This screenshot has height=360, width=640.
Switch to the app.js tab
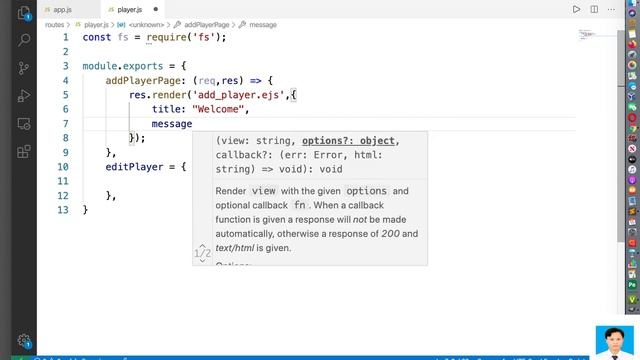[62, 9]
